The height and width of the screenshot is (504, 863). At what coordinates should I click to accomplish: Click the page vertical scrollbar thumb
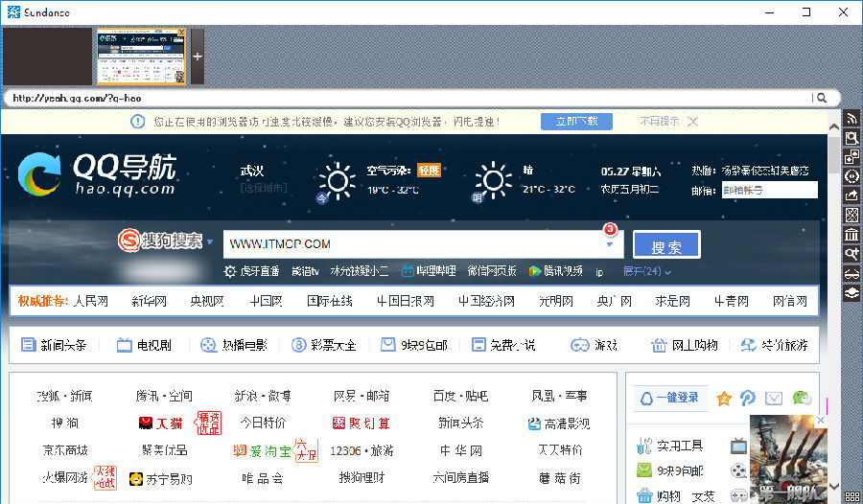coord(834,154)
